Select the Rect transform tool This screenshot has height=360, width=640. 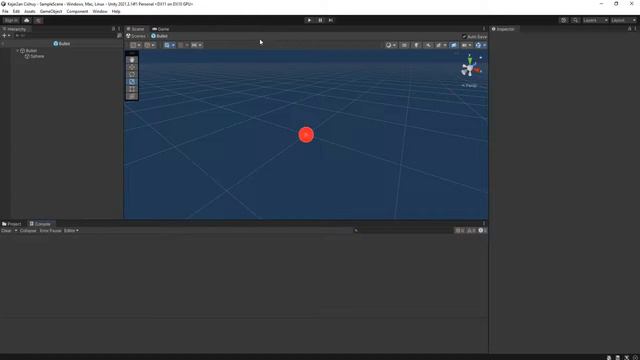click(132, 89)
